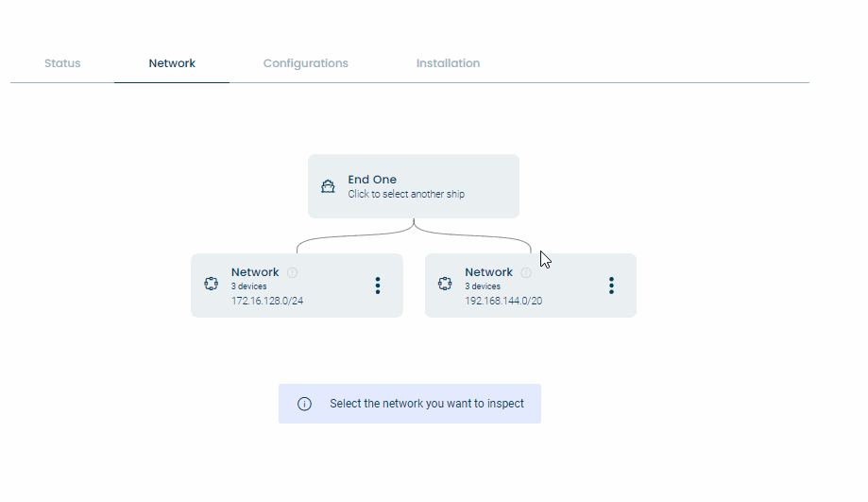This screenshot has height=502, width=868.
Task: Click the Network title of the 172.16.128.0/24 card
Action: [255, 272]
